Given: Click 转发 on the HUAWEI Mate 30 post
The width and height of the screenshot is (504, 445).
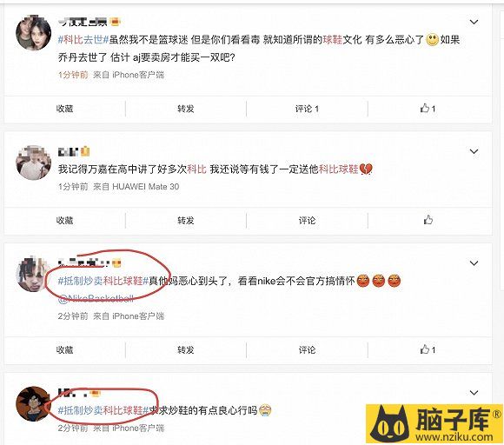Looking at the screenshot, I should tap(186, 221).
